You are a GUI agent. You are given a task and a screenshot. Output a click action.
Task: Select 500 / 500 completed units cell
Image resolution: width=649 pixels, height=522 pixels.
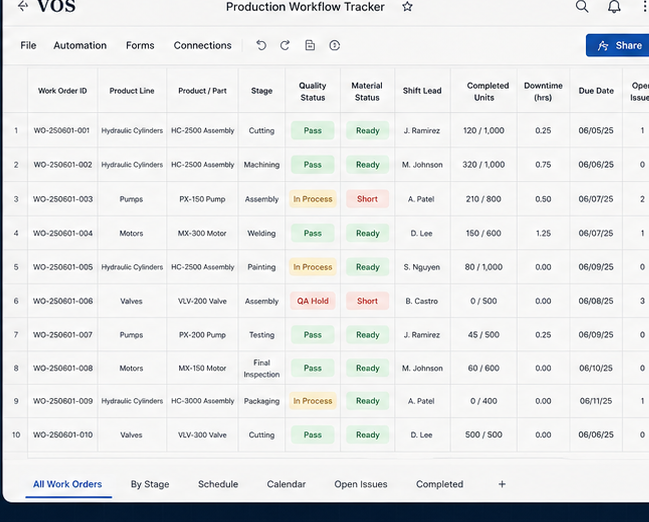click(484, 435)
